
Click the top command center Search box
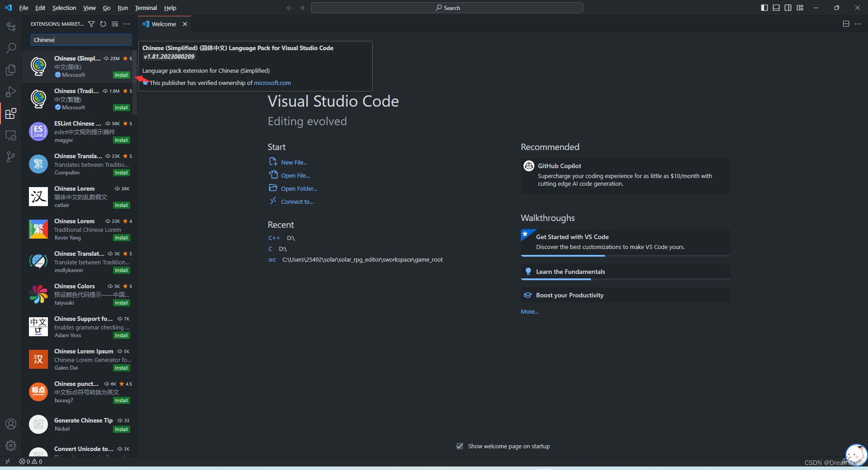[x=447, y=8]
